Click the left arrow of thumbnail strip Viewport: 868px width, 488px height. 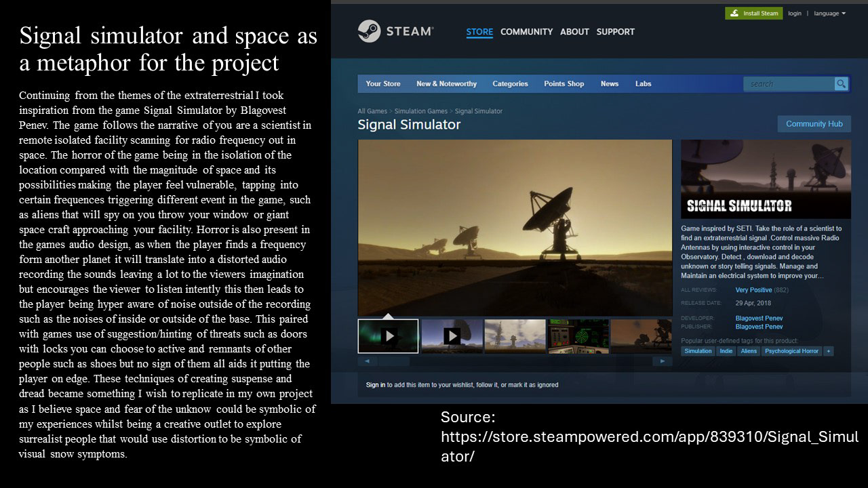point(367,361)
